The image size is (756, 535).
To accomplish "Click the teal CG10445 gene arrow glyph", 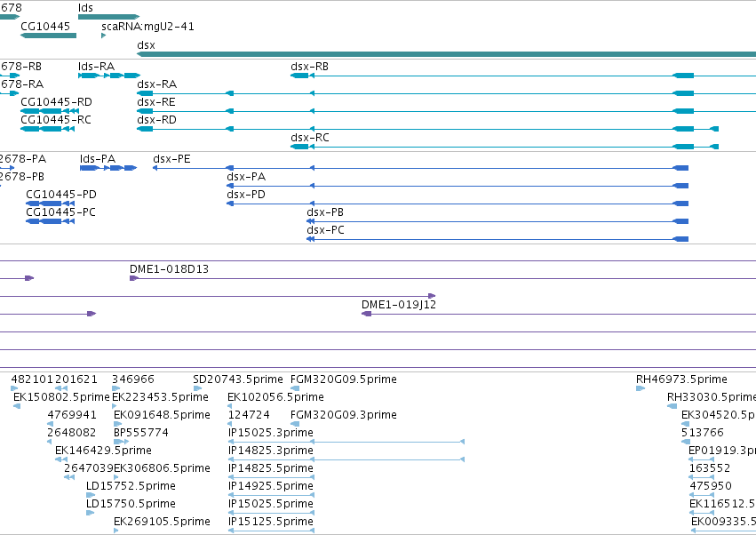I will (48, 36).
